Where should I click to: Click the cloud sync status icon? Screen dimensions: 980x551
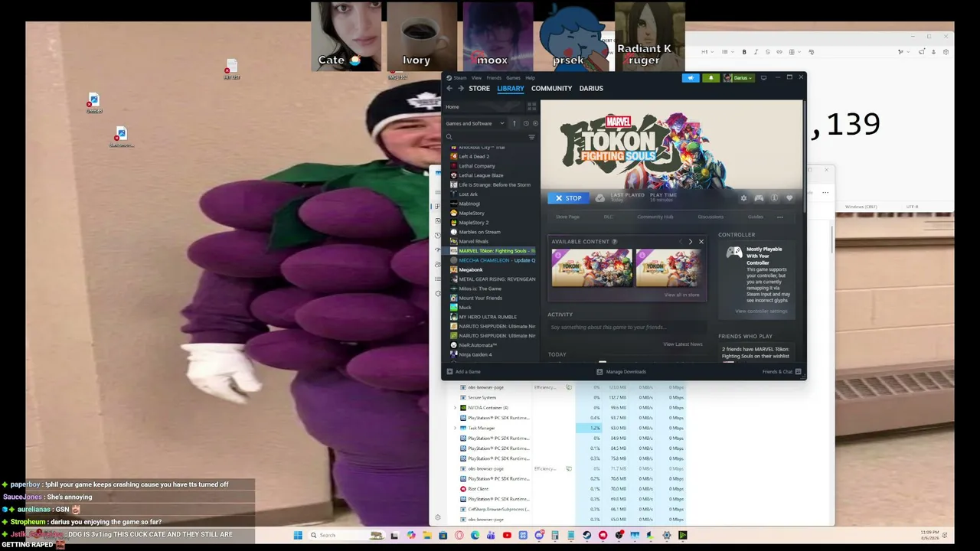(600, 198)
